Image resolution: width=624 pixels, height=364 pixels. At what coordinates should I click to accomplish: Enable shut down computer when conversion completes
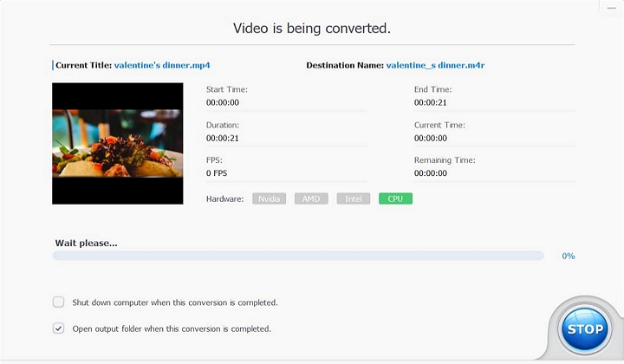pos(59,302)
